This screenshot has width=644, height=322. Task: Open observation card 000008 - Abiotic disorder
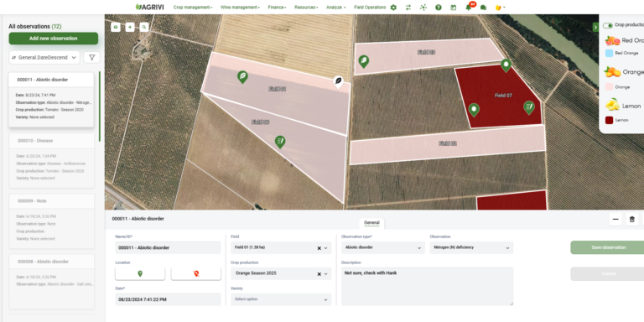[x=51, y=282]
